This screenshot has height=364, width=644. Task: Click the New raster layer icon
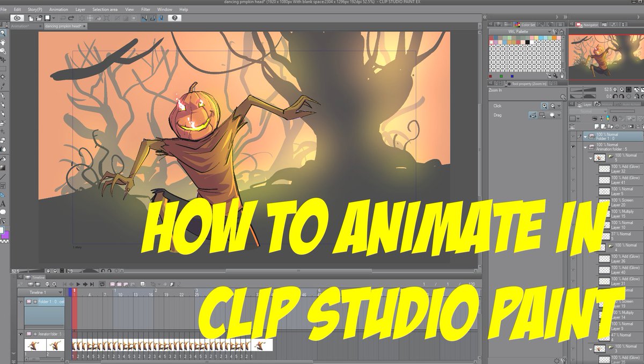pyautogui.click(x=596, y=126)
